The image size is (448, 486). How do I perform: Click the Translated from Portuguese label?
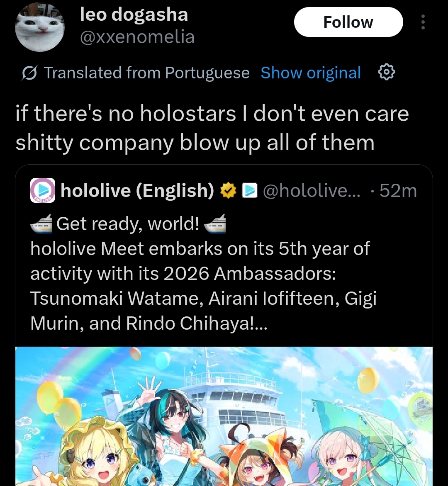147,73
